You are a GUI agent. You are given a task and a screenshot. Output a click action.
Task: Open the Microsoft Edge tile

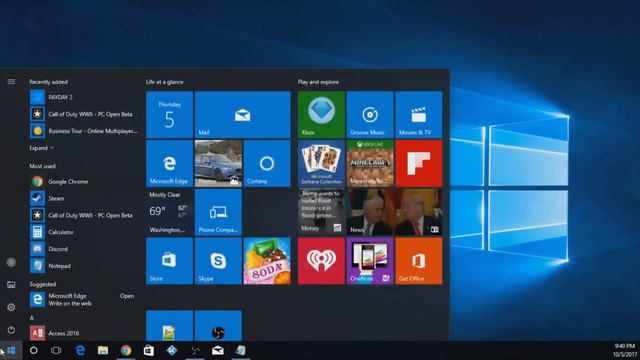click(x=169, y=163)
